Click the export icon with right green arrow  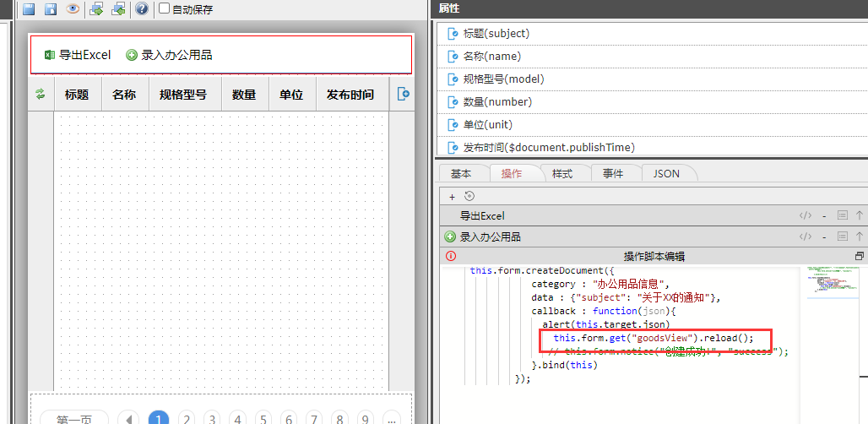click(97, 8)
